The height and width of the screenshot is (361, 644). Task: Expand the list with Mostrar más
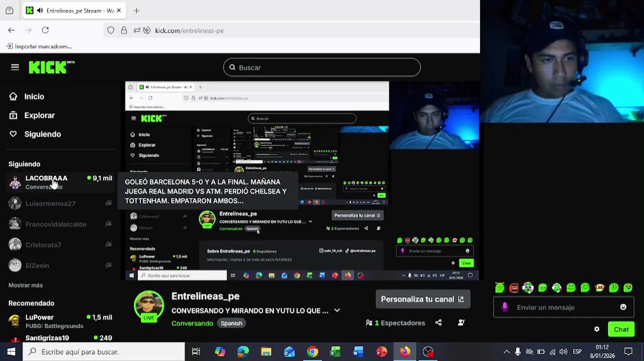coord(26,285)
